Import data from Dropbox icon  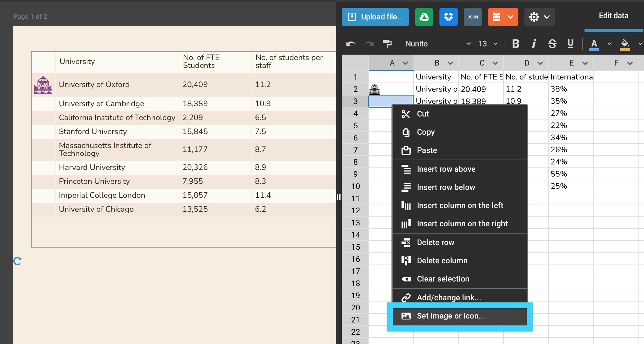click(448, 17)
